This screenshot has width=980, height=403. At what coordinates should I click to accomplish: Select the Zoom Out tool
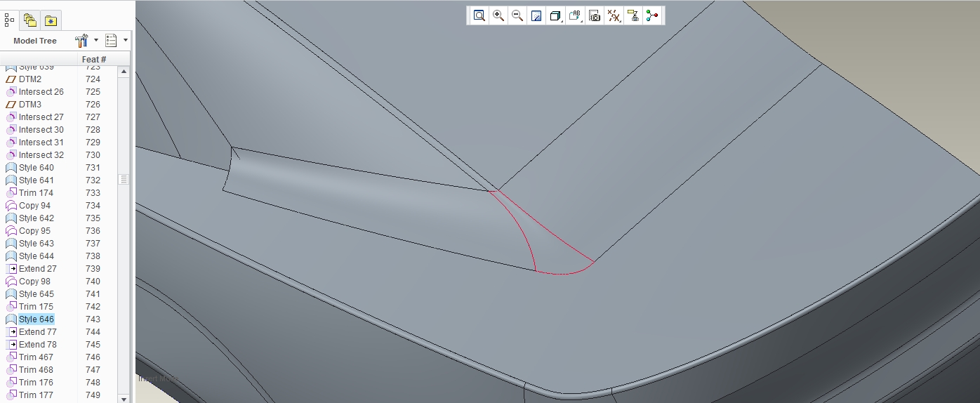coord(517,15)
